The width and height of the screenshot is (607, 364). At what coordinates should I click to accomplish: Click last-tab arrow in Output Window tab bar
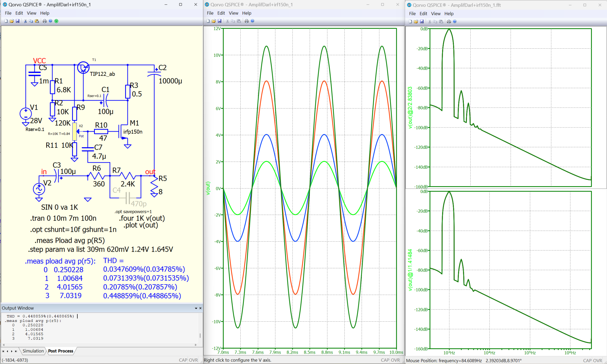(16, 351)
